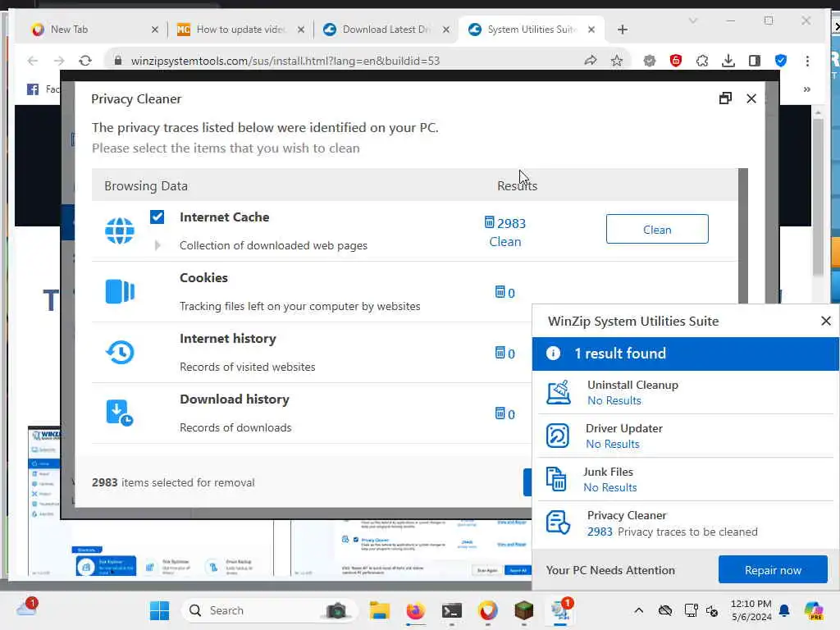Open the Chrome three-dot menu
Screen dimensions: 840x630
(x=807, y=61)
